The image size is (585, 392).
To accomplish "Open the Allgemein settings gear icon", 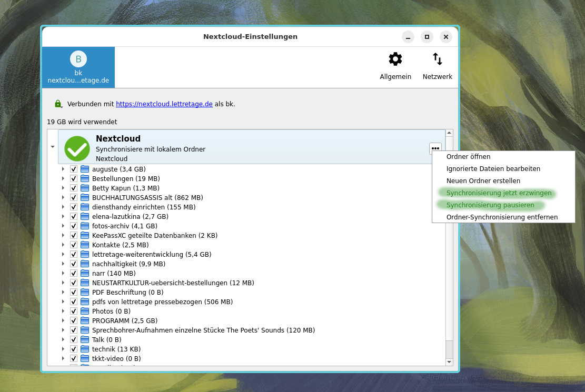I will pos(395,59).
